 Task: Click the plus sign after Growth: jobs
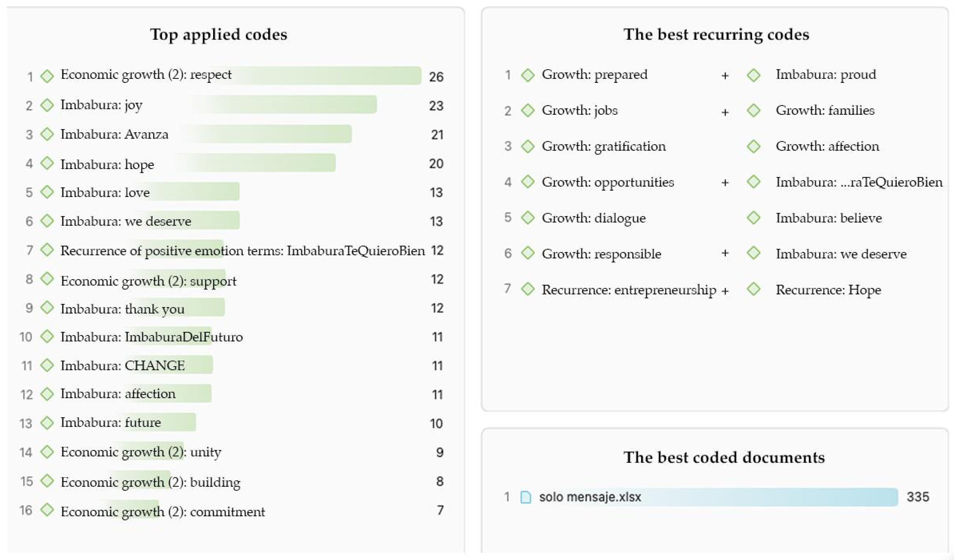[725, 112]
